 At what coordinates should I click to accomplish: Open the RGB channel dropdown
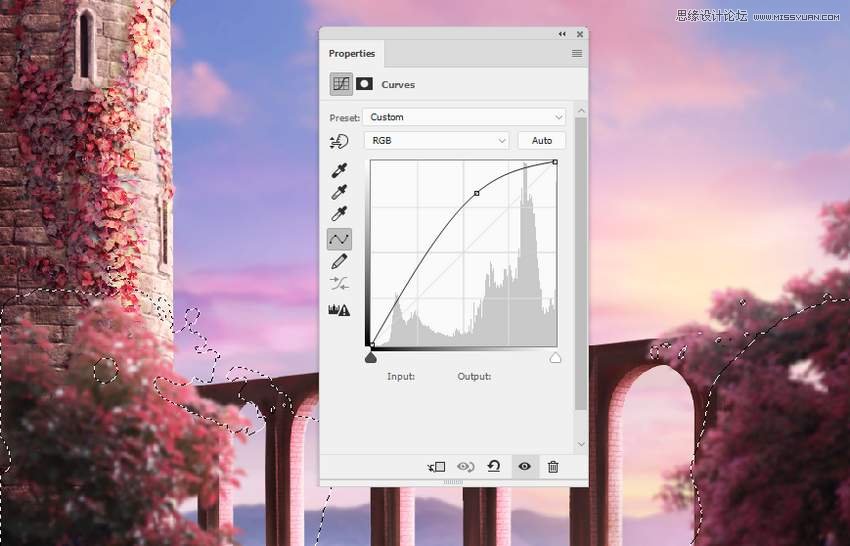coord(437,140)
